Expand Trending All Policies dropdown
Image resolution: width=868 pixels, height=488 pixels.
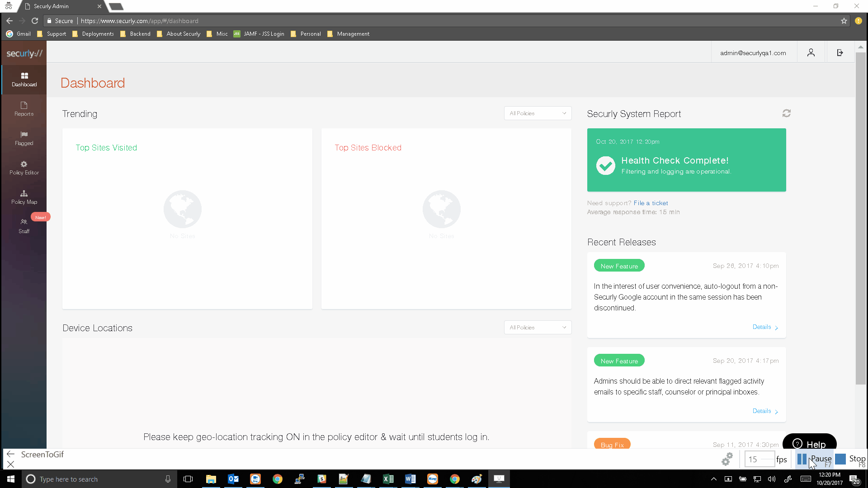[538, 113]
